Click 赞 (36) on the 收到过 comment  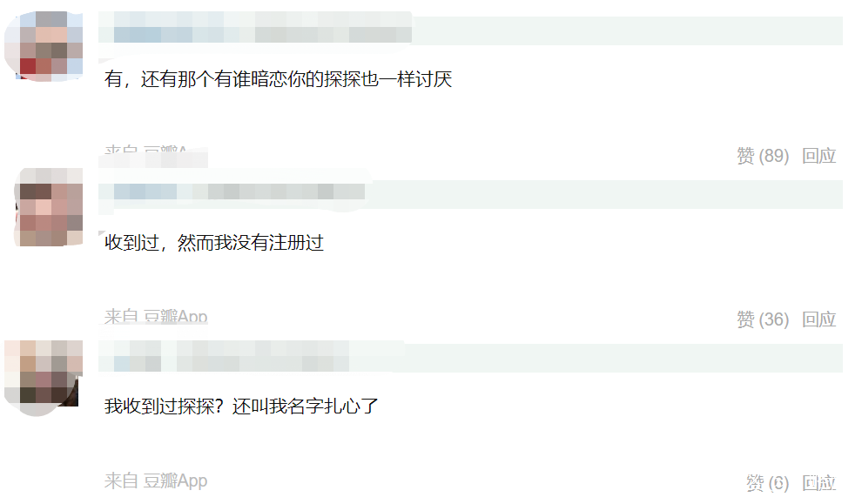click(x=763, y=319)
